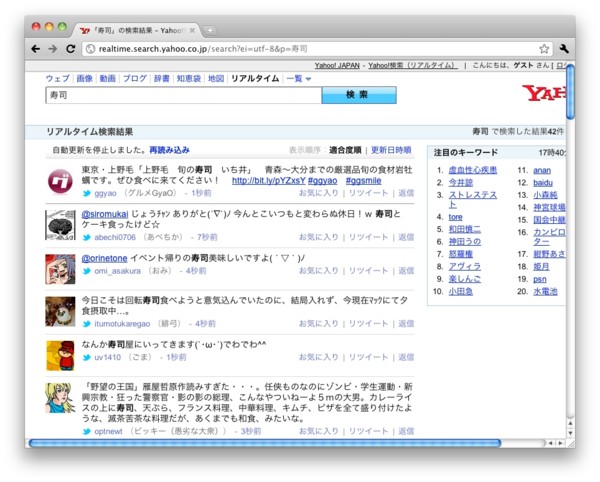Close the Yahoo search results tab

tap(192, 30)
